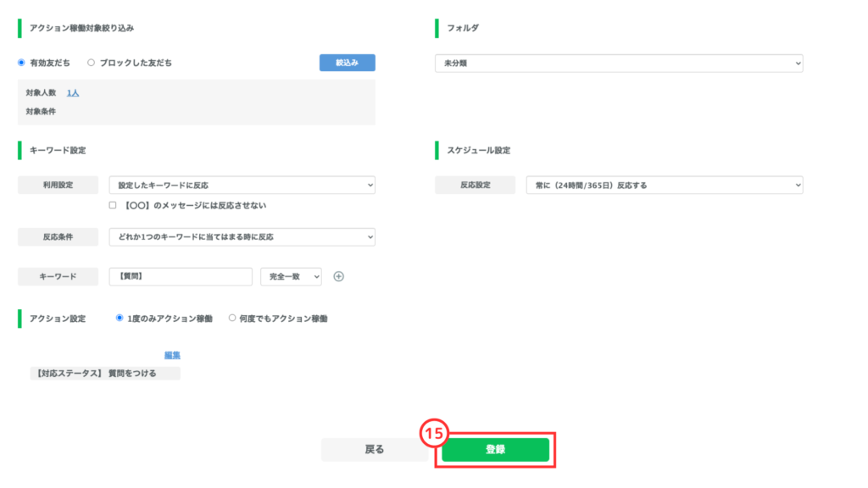Click the plus icon to add keyword
868x488 pixels.
[338, 277]
